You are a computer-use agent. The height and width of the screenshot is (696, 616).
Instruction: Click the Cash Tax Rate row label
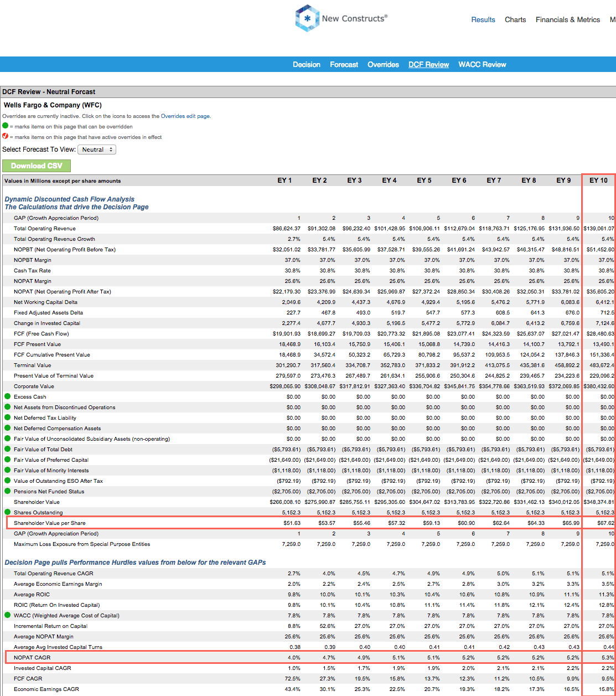32,270
